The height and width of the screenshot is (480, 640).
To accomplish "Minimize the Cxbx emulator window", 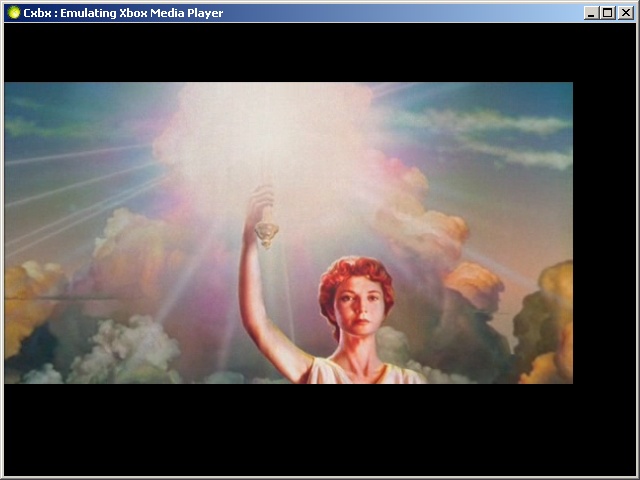I will 591,13.
